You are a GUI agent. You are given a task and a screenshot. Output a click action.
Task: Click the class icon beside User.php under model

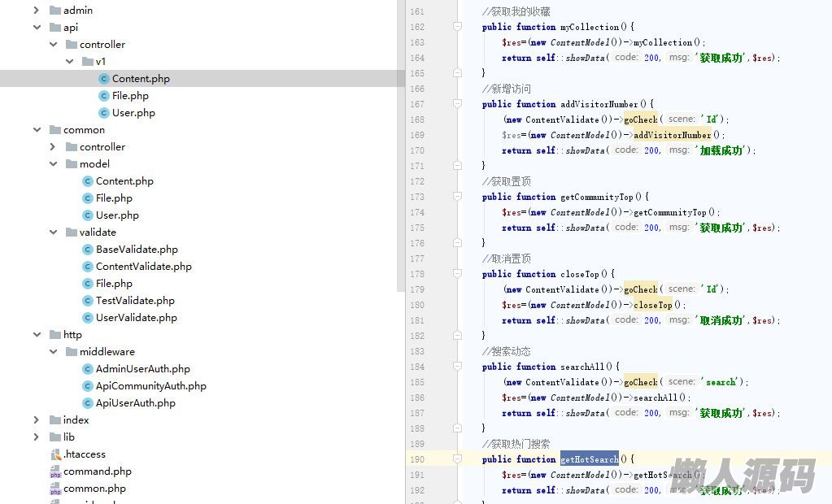coord(88,215)
